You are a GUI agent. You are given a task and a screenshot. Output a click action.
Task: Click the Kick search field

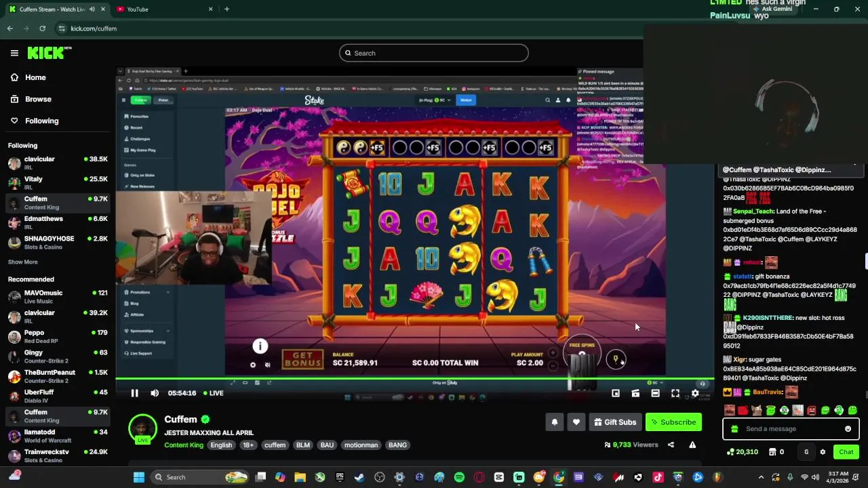coord(434,53)
